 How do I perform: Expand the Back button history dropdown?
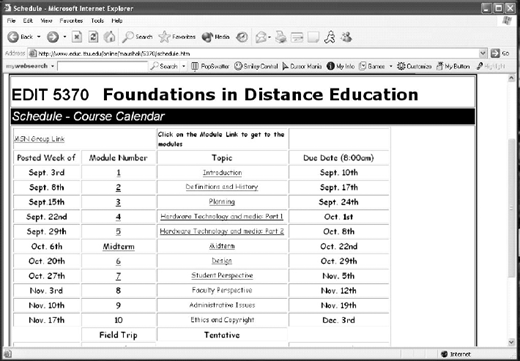(39, 37)
